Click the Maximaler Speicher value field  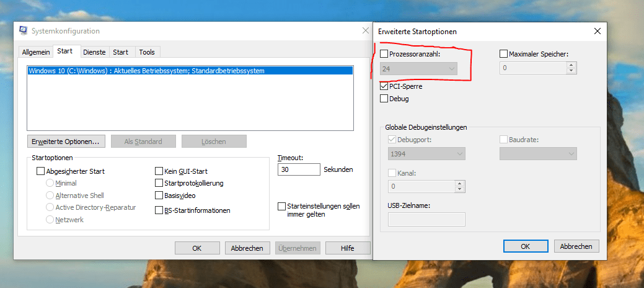pyautogui.click(x=532, y=68)
